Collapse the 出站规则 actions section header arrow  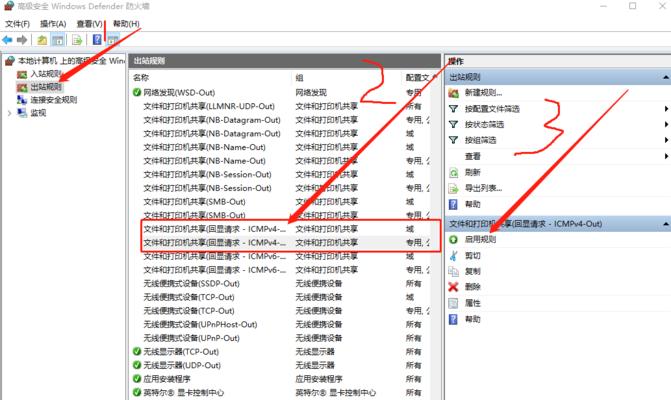(666, 77)
